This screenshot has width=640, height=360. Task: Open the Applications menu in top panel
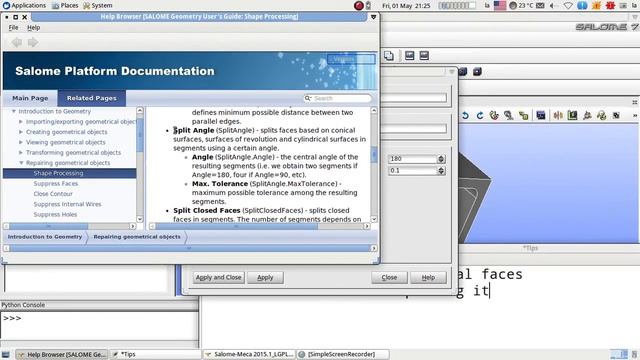click(x=24, y=5)
